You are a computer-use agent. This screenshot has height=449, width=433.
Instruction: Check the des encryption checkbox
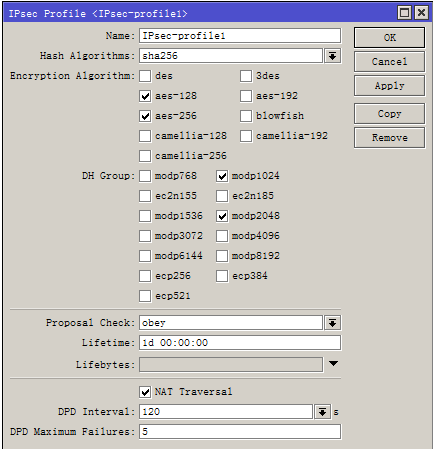(145, 76)
